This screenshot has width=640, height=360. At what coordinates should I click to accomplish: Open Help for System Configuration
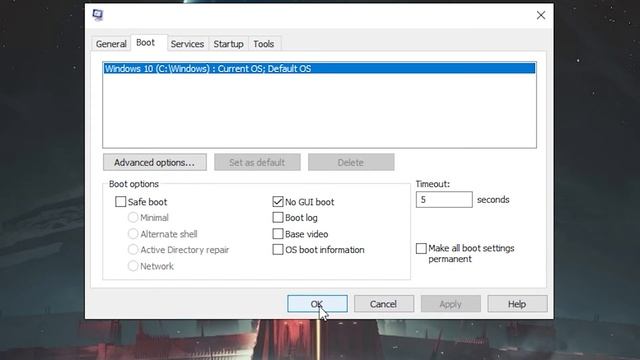(517, 304)
